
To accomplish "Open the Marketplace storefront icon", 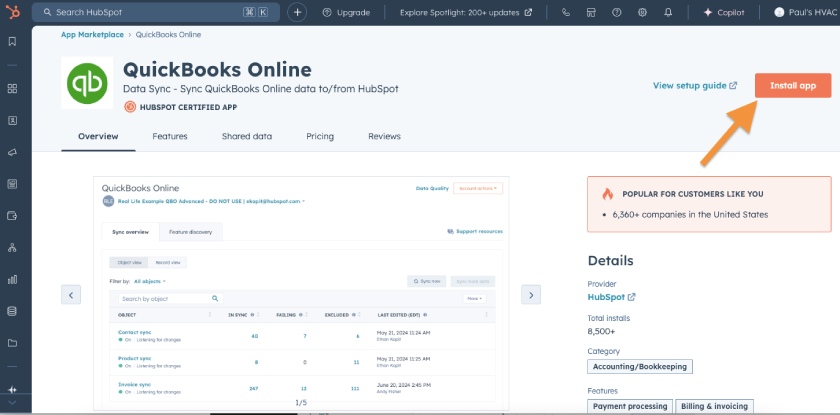I will pos(591,12).
